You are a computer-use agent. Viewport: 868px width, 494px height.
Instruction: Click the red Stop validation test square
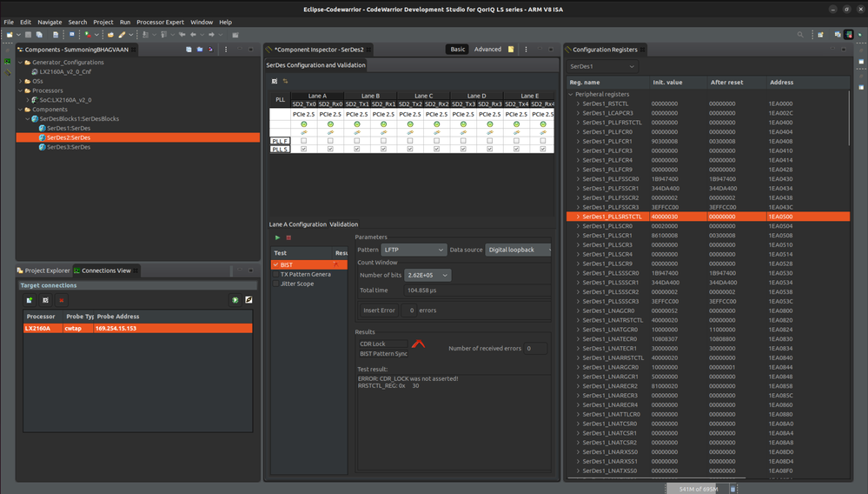pos(288,237)
